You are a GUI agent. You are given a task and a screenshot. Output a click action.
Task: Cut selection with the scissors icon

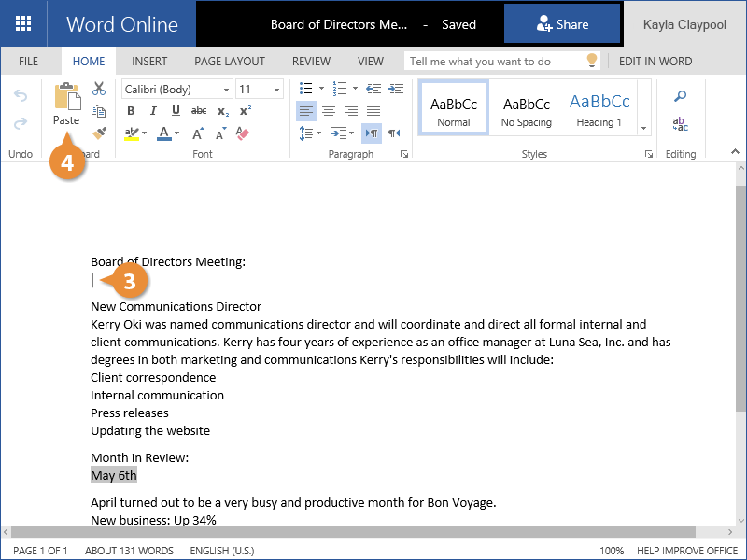coord(99,89)
